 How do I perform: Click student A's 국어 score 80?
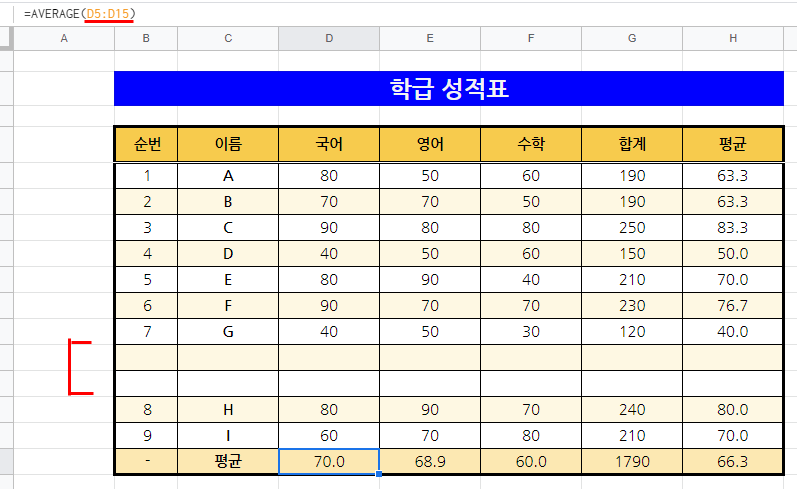[x=329, y=176]
